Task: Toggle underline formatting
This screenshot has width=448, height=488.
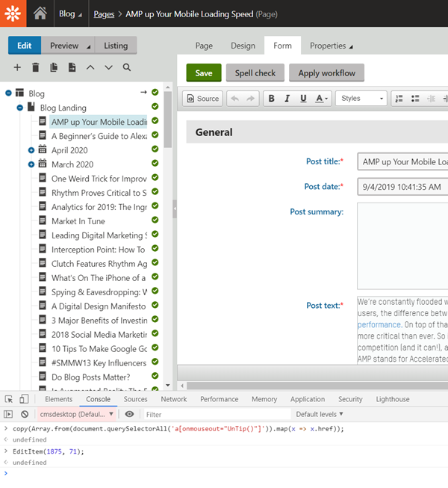Action: [303, 99]
